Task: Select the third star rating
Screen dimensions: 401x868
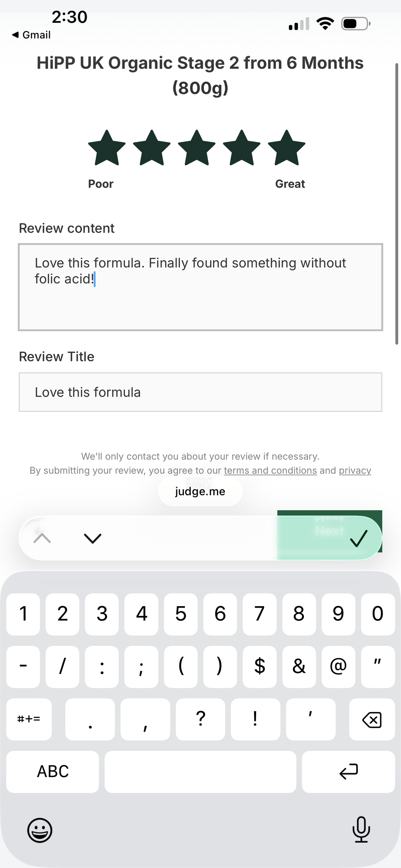Action: (197, 148)
